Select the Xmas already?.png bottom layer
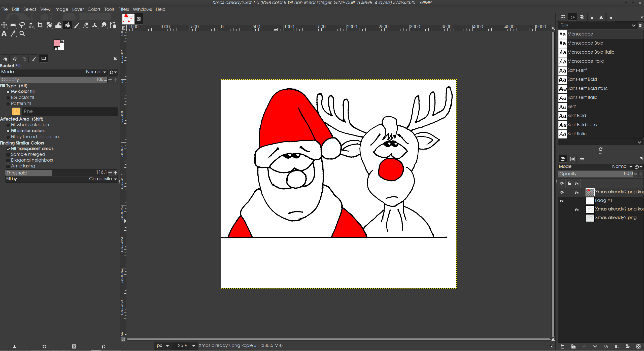The image size is (644, 351). [615, 218]
